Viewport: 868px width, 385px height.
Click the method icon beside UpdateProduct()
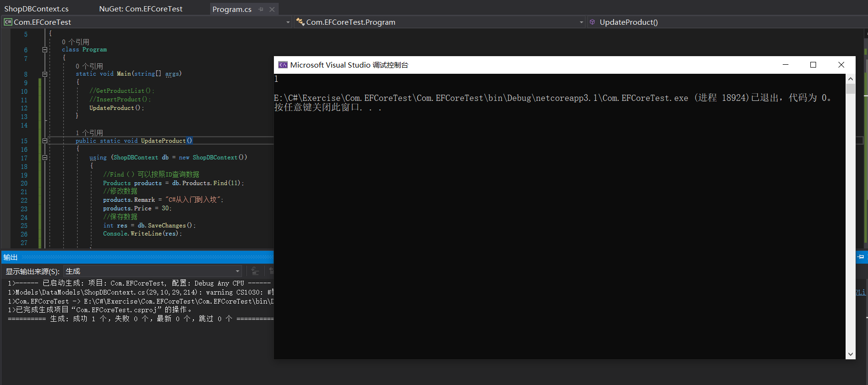pos(592,22)
